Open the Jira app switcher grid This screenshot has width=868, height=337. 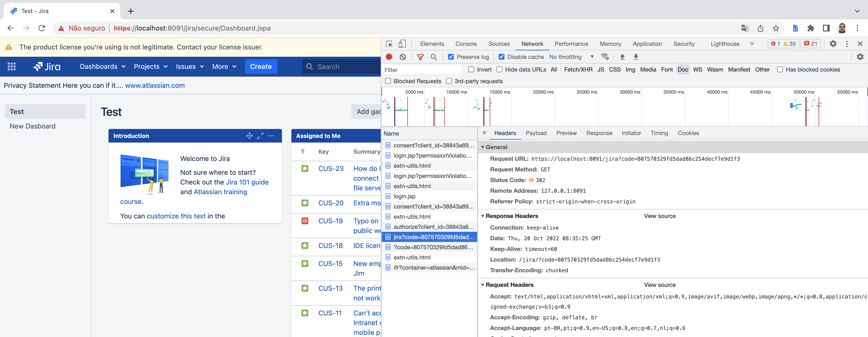coord(11,66)
